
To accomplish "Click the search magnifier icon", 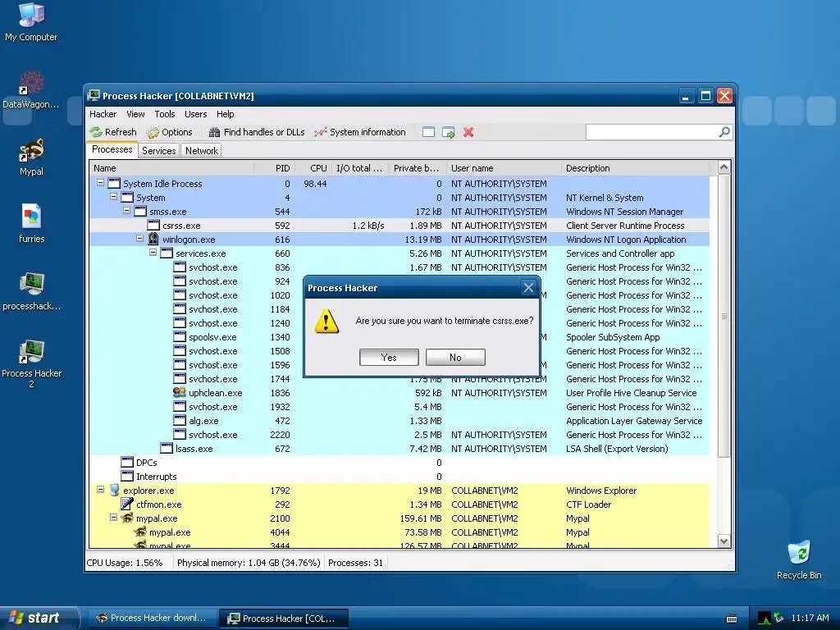I will click(724, 132).
